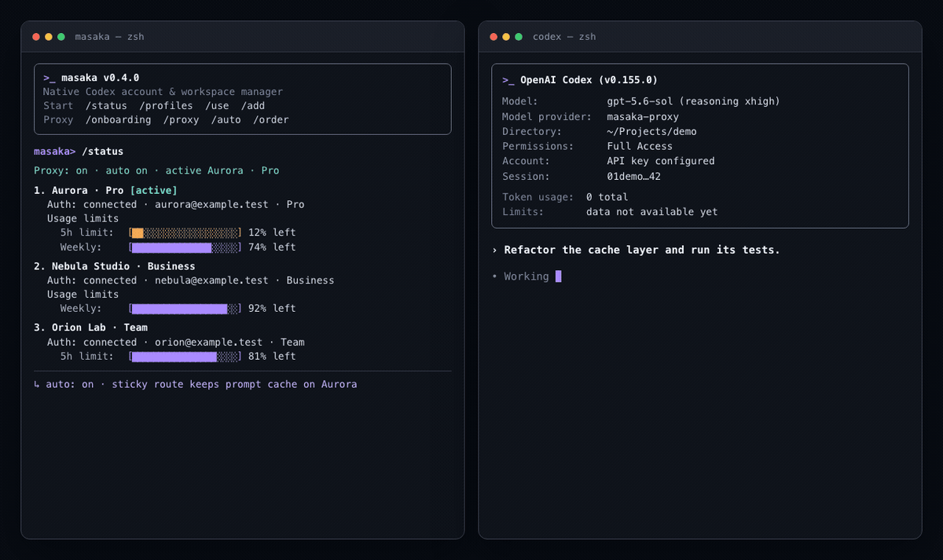
Task: Click the /profiles command
Action: click(166, 106)
